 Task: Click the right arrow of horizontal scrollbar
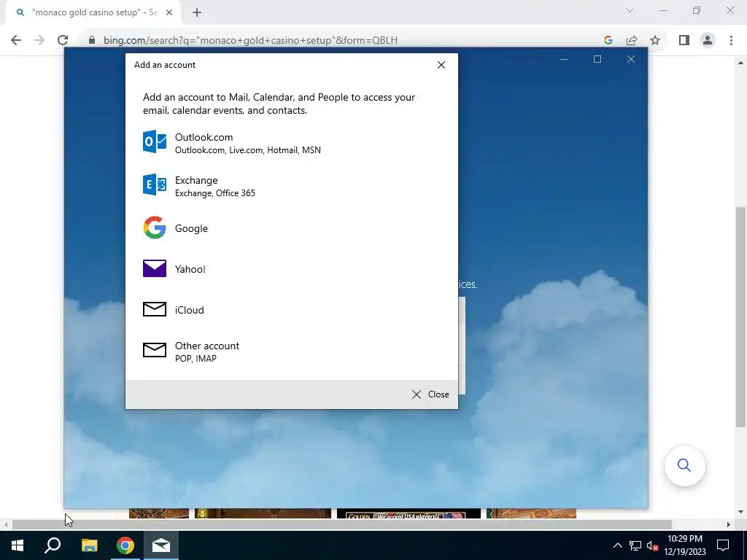coord(729,524)
